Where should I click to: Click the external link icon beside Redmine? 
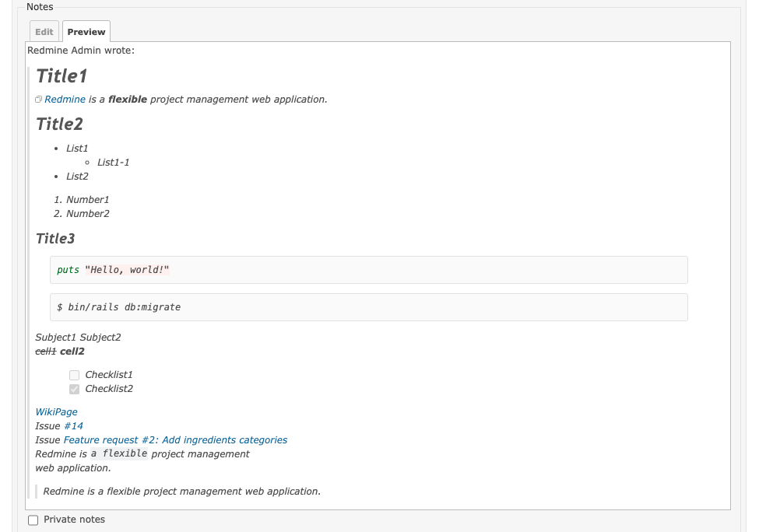(x=38, y=99)
